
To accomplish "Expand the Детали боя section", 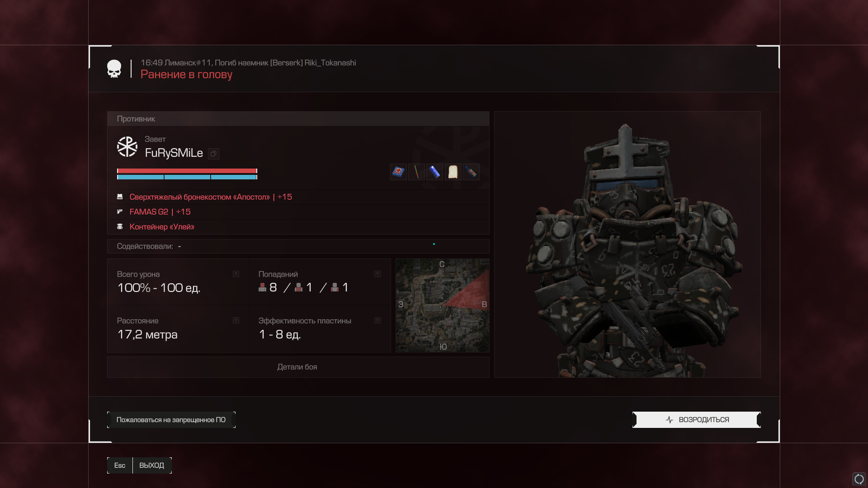I will (x=298, y=367).
